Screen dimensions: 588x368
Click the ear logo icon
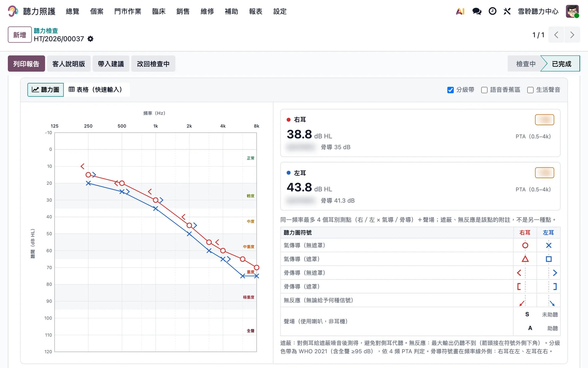coord(13,11)
